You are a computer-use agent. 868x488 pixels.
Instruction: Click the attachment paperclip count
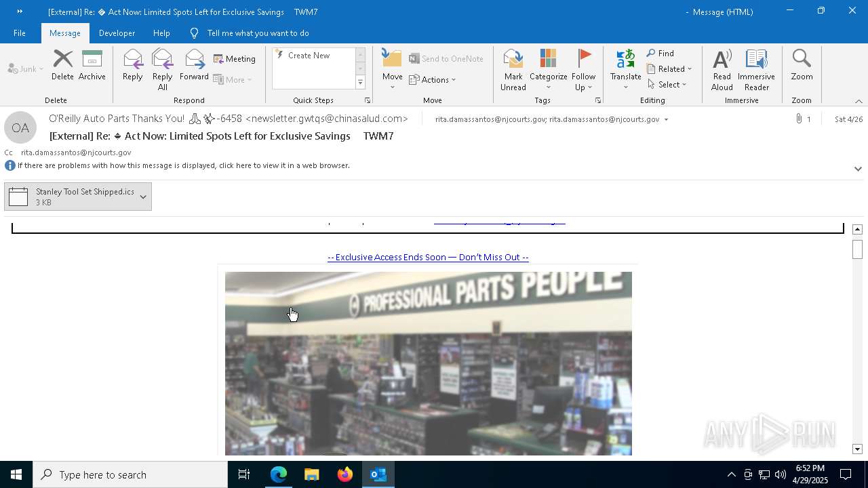coord(803,119)
